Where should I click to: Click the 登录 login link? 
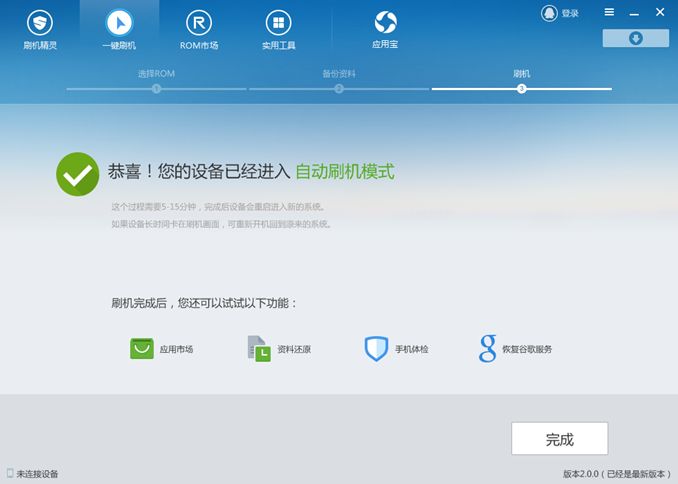pos(570,13)
